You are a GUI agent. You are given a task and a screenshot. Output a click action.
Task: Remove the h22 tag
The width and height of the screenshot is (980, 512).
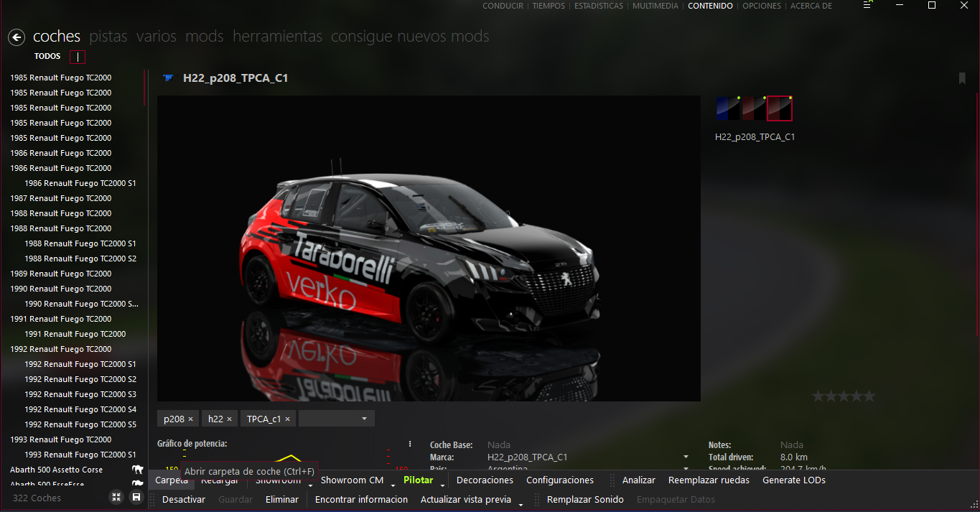[x=229, y=419]
